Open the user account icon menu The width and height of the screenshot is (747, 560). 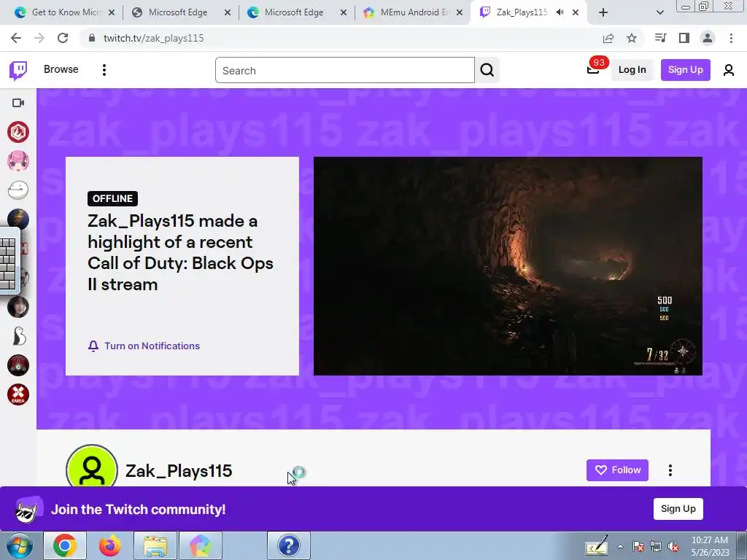(x=728, y=70)
